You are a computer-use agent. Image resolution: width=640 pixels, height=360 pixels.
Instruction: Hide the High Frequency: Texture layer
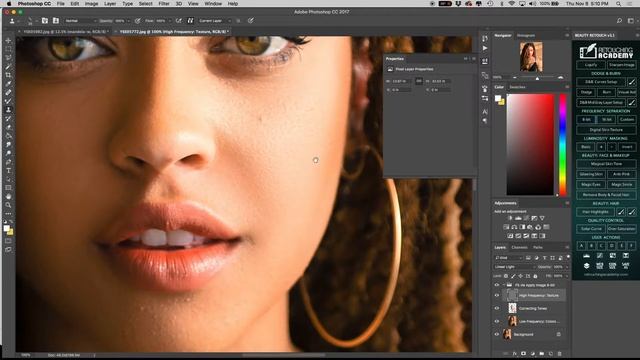(x=497, y=295)
